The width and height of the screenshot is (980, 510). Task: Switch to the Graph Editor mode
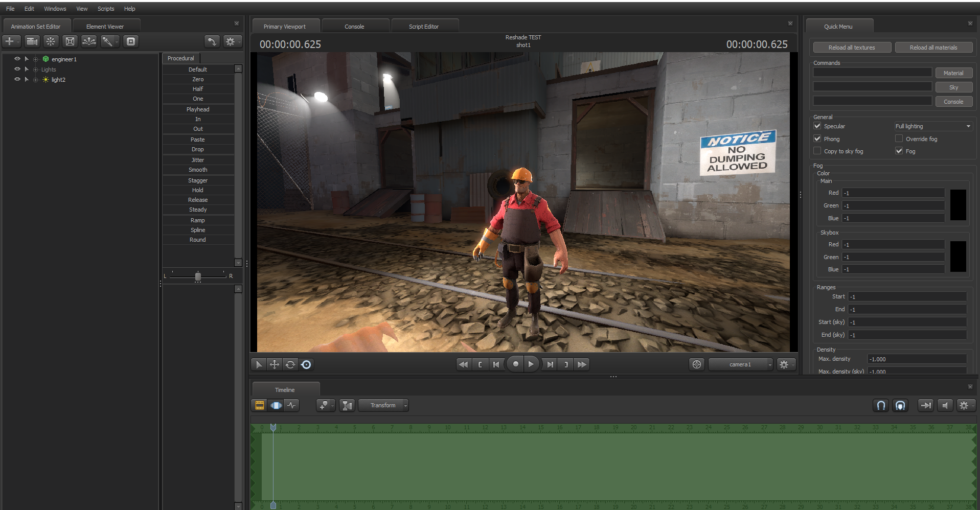point(292,405)
